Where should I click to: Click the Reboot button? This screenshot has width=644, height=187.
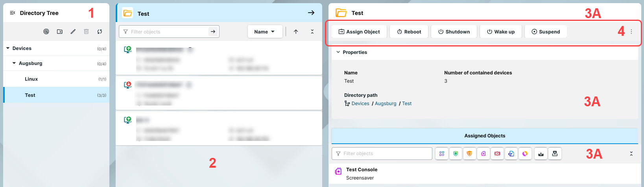409,32
